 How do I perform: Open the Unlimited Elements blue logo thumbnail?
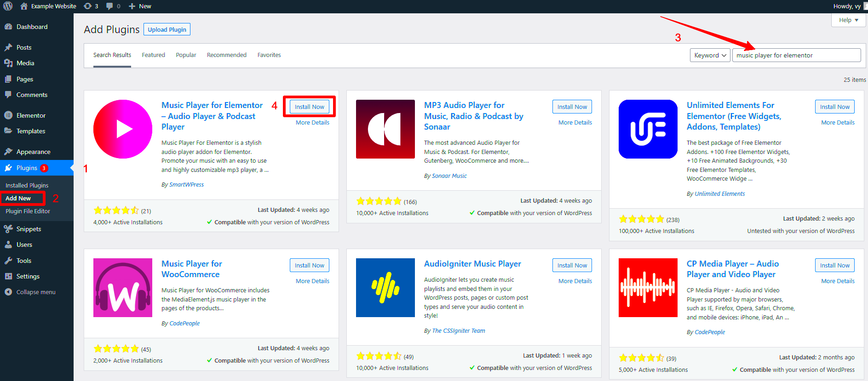648,129
